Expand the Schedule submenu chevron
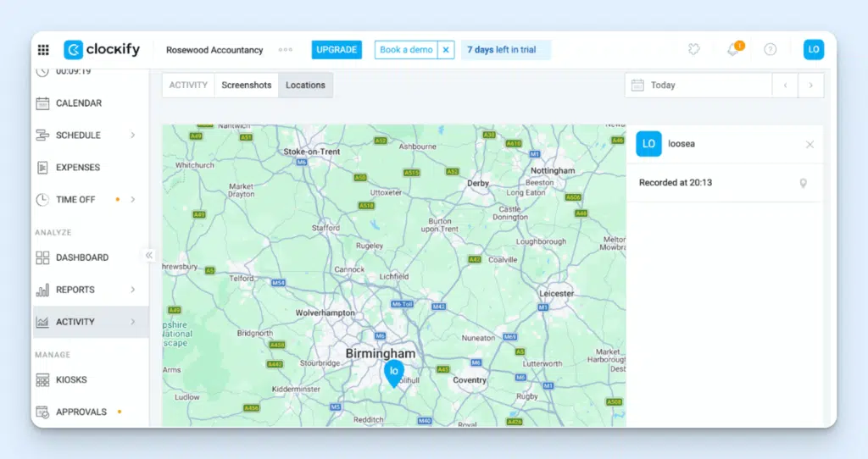 tap(133, 135)
